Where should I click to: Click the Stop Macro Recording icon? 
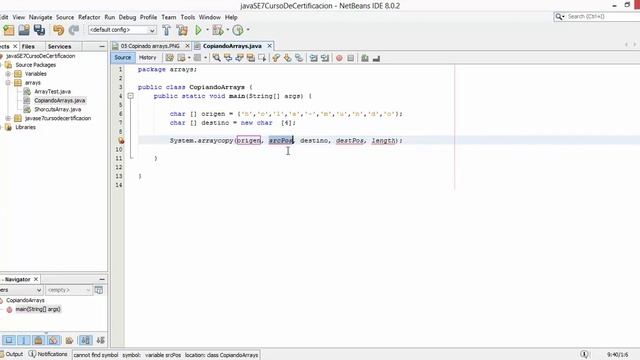[351, 58]
